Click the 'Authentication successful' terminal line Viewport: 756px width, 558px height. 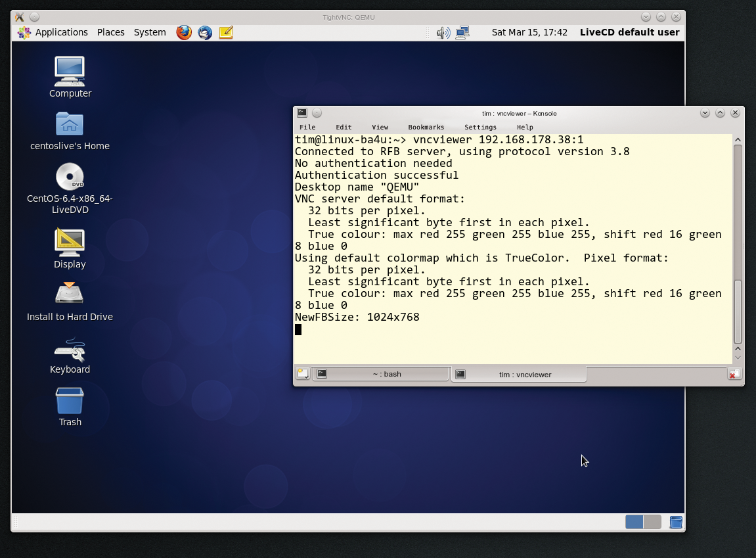click(376, 175)
